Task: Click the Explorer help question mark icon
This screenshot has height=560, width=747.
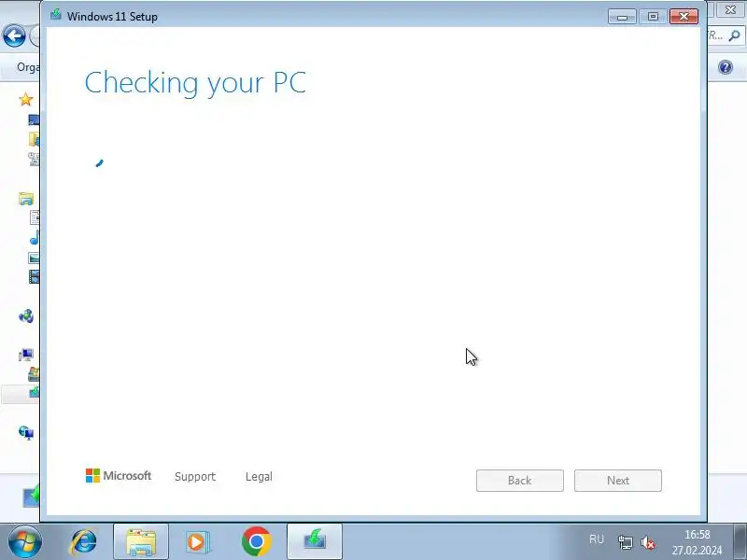Action: [x=726, y=67]
